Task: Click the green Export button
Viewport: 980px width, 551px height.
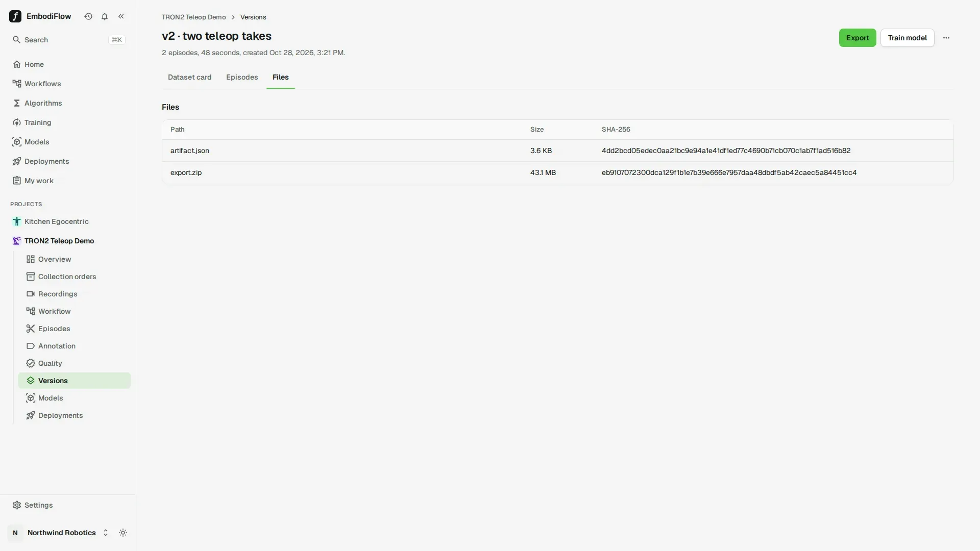Action: tap(857, 38)
